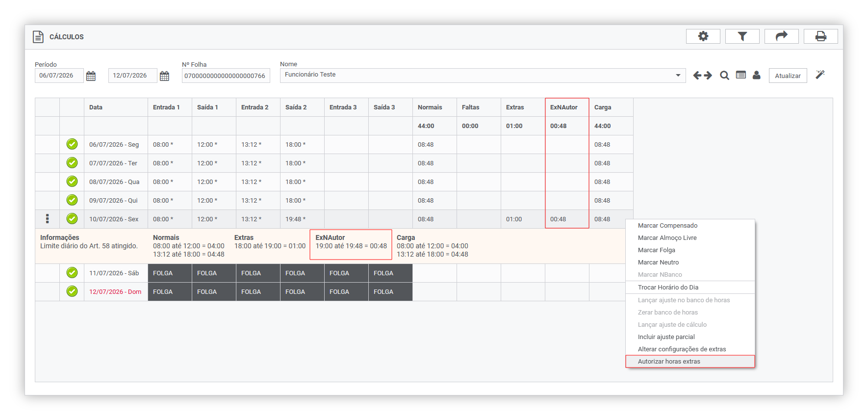Image resolution: width=868 pixels, height=420 pixels.
Task: Click the 06/07/2026 - Seg date cell
Action: [116, 145]
